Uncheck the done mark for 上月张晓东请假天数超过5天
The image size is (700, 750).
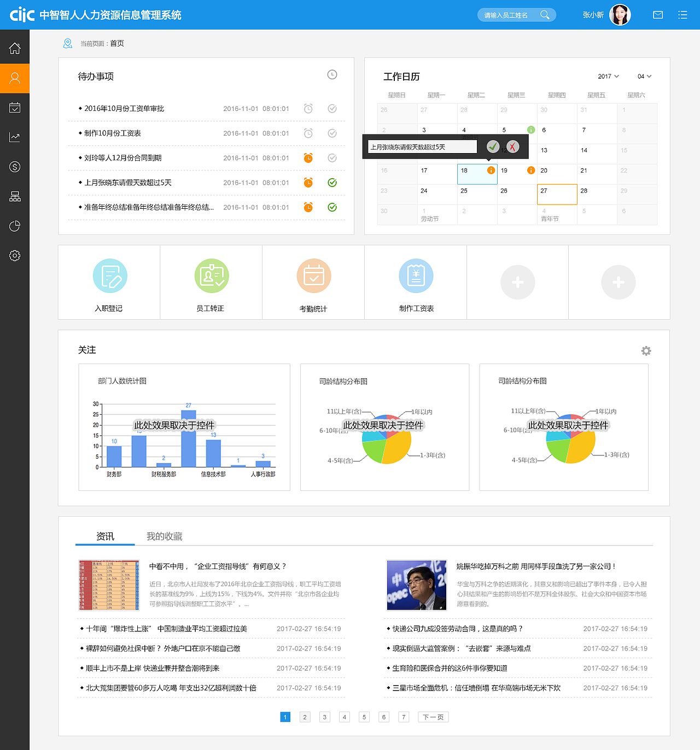(x=332, y=183)
